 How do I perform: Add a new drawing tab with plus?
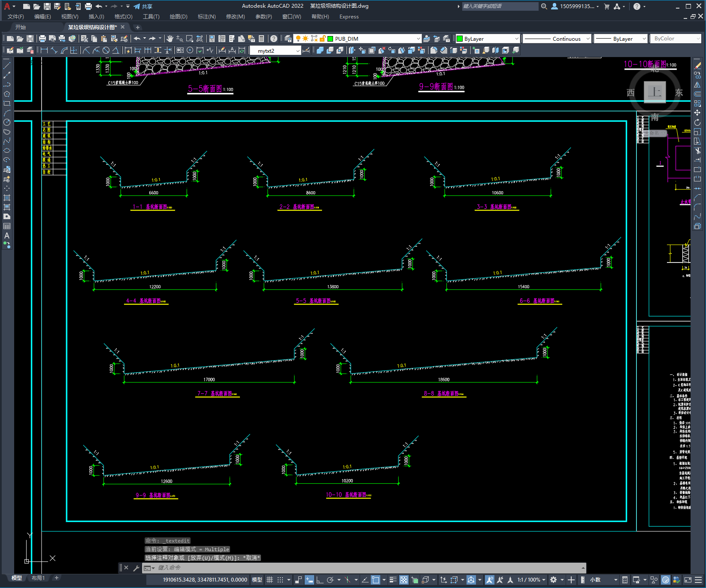138,27
